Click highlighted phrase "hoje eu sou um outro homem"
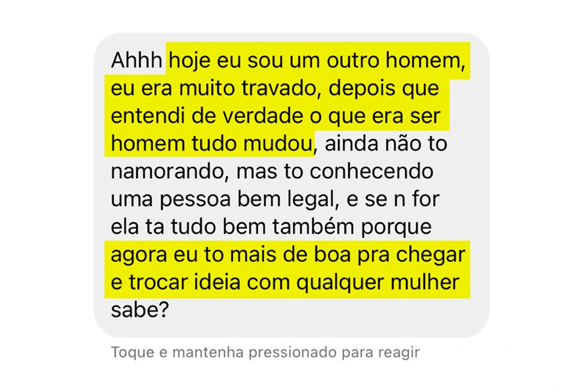This screenshot has width=562, height=392. (x=315, y=60)
